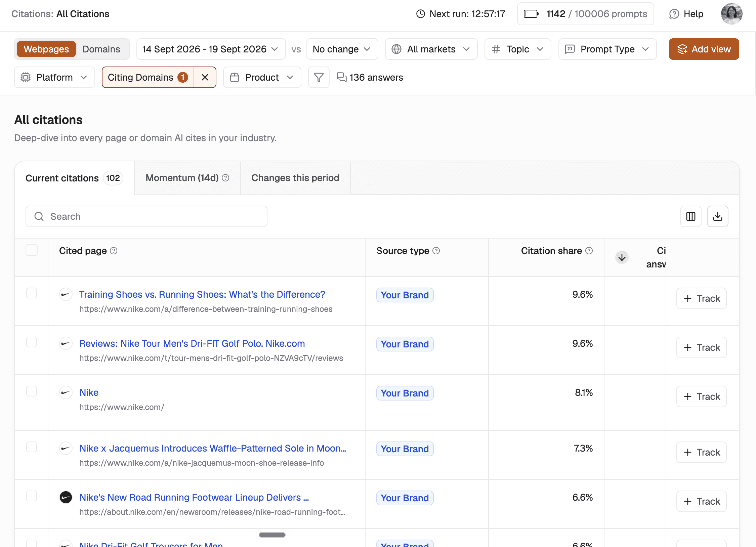Screen dimensions: 756x547
Task: Click the Source type info icon
Action: [x=436, y=251]
